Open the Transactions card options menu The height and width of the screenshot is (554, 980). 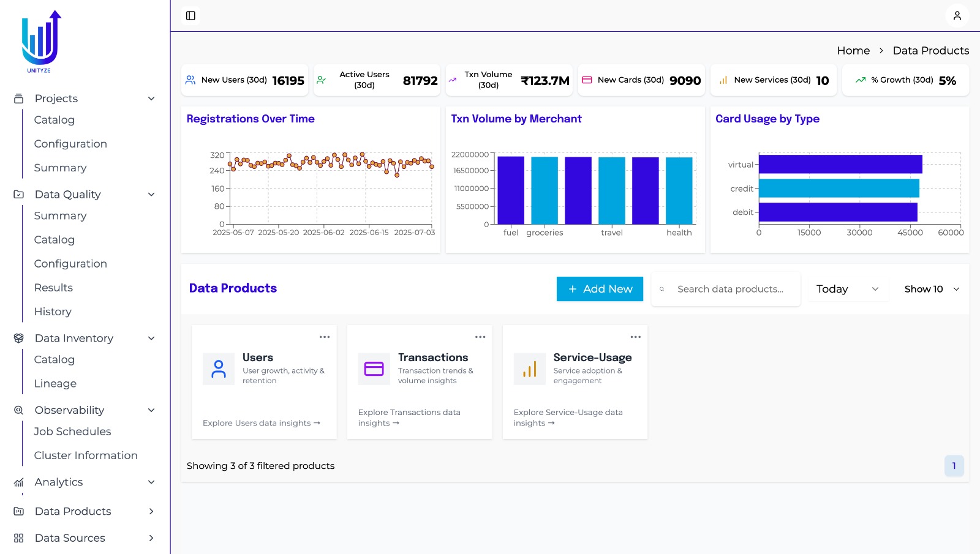point(480,337)
